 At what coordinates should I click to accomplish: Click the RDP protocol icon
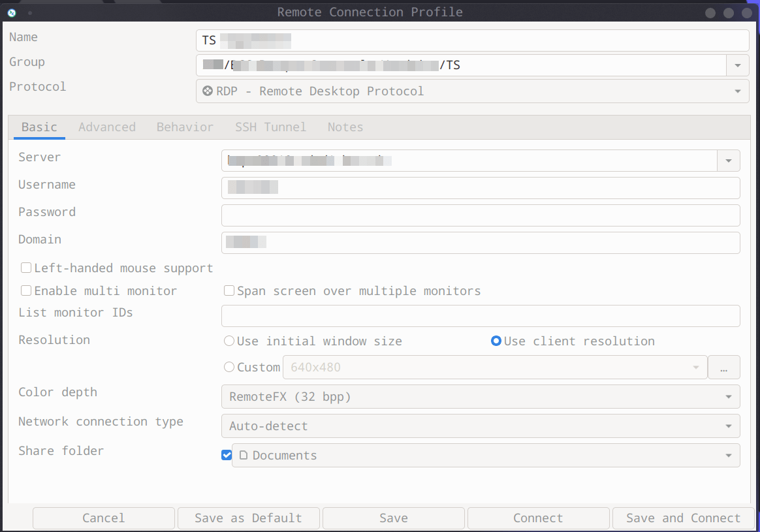pos(208,91)
